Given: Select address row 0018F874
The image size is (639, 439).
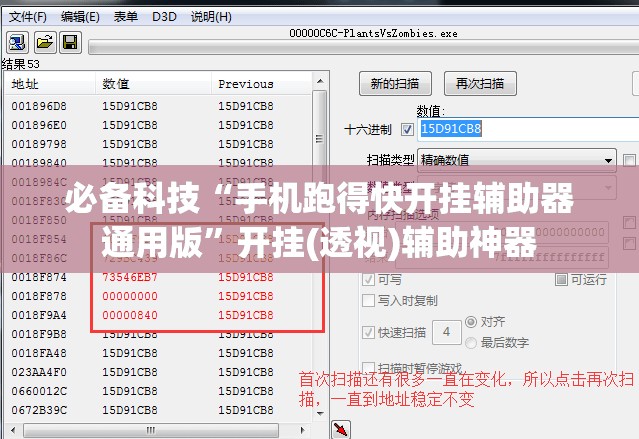Looking at the screenshot, I should (x=158, y=277).
